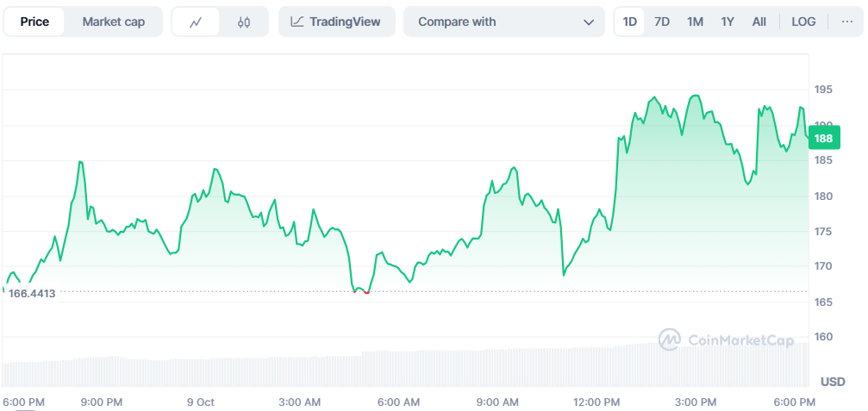Viewport: 868px width, 411px height.
Task: Click the three-dot more options icon
Action: (846, 22)
